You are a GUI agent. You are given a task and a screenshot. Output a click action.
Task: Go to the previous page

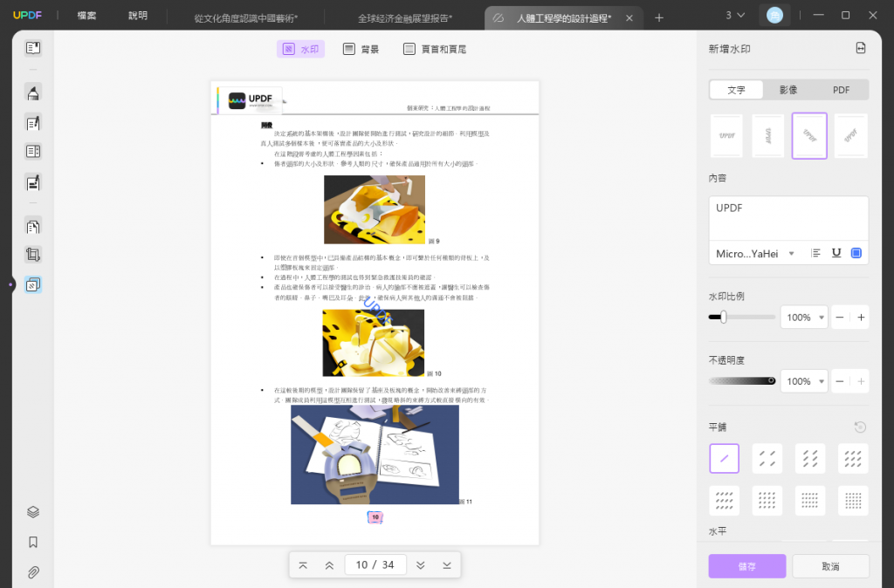[329, 564]
